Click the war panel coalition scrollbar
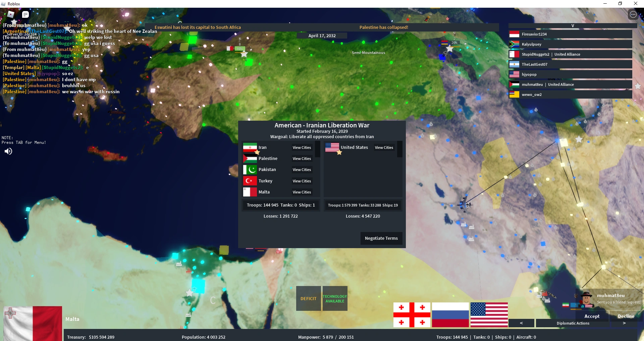 (x=318, y=150)
